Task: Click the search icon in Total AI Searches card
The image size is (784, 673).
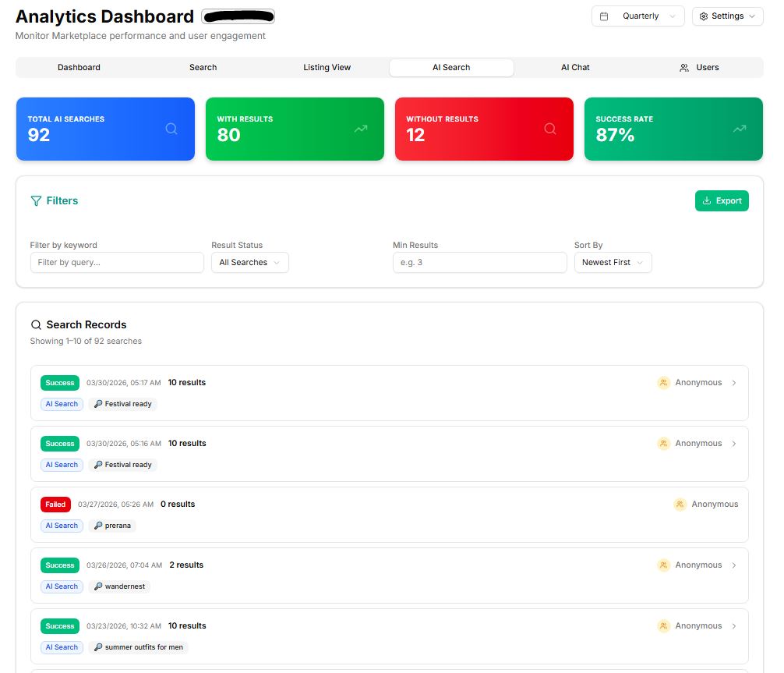Action: tap(171, 129)
